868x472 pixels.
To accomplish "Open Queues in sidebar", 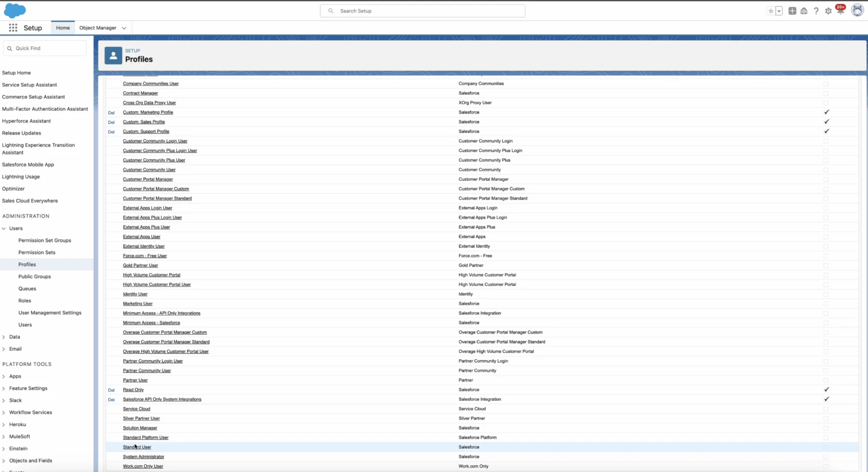I will coord(27,289).
